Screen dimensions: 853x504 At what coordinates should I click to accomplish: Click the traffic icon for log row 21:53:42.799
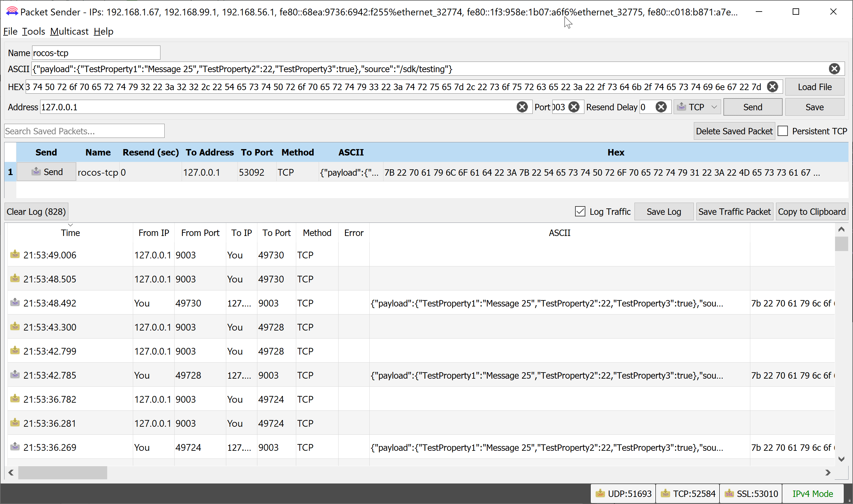15,350
